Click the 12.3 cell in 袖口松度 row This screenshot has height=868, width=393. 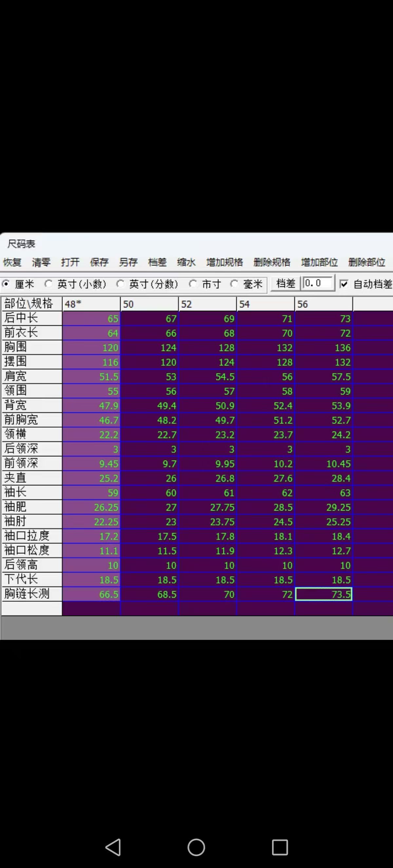pos(266,551)
